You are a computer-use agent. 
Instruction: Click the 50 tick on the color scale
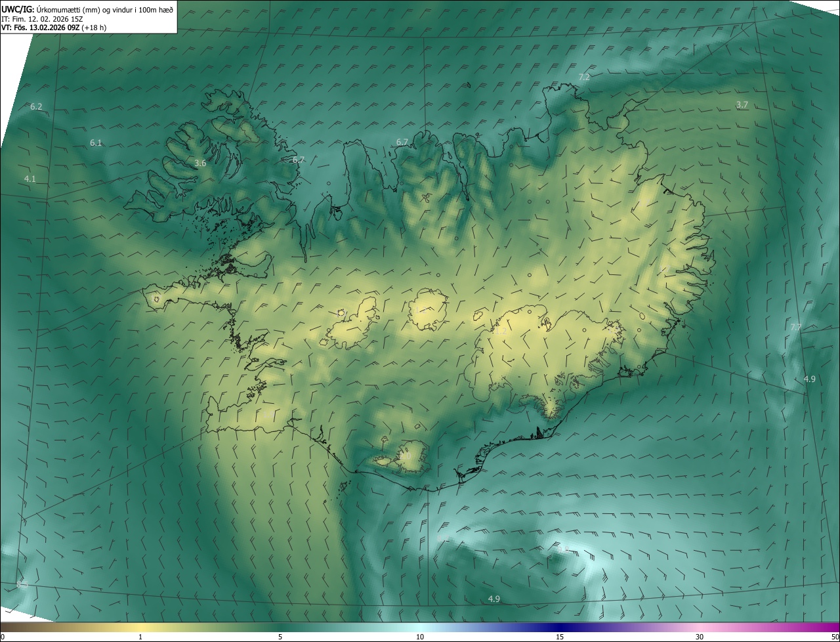[835, 637]
